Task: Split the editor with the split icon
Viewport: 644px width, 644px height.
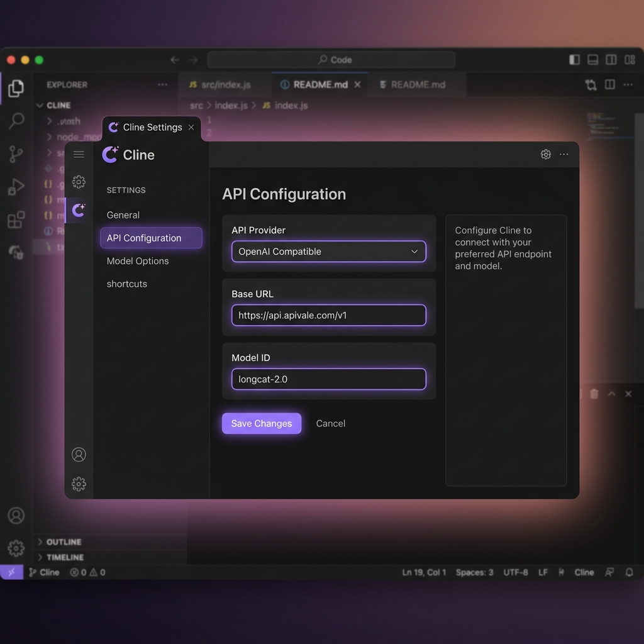Action: click(x=610, y=85)
